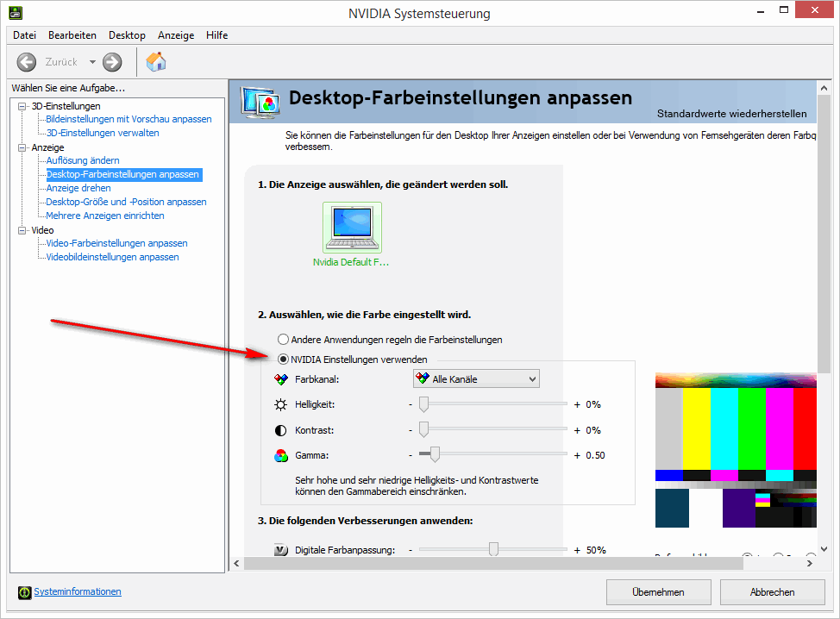This screenshot has height=619, width=840.
Task: Click the page header monitors icon
Action: (x=260, y=103)
